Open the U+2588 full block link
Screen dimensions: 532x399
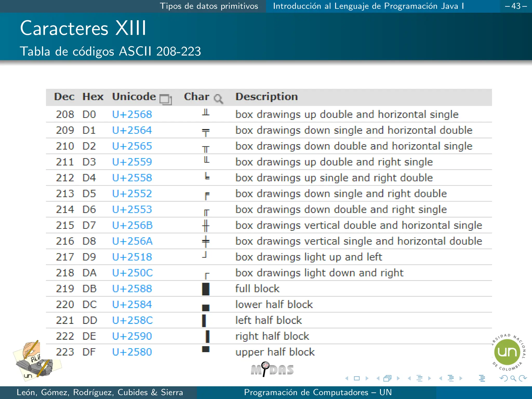click(x=132, y=289)
